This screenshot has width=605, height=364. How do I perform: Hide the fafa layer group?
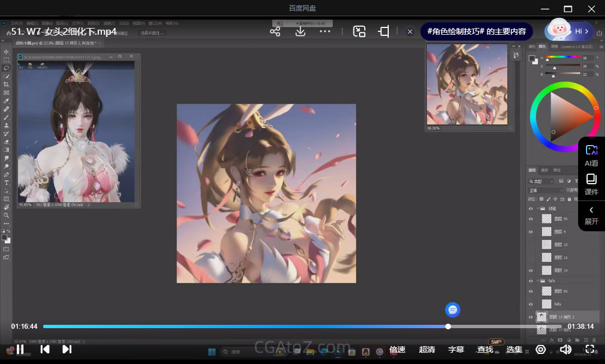[x=531, y=281]
